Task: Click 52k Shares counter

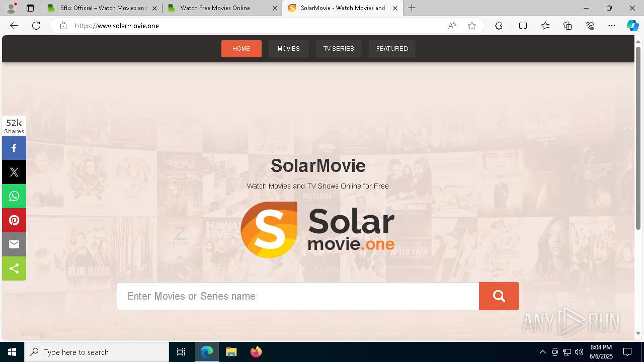Action: point(14,126)
